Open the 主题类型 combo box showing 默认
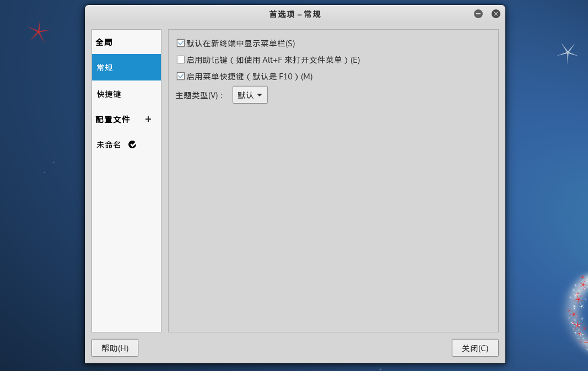Screen dimensions: 588x371 [x=250, y=95]
